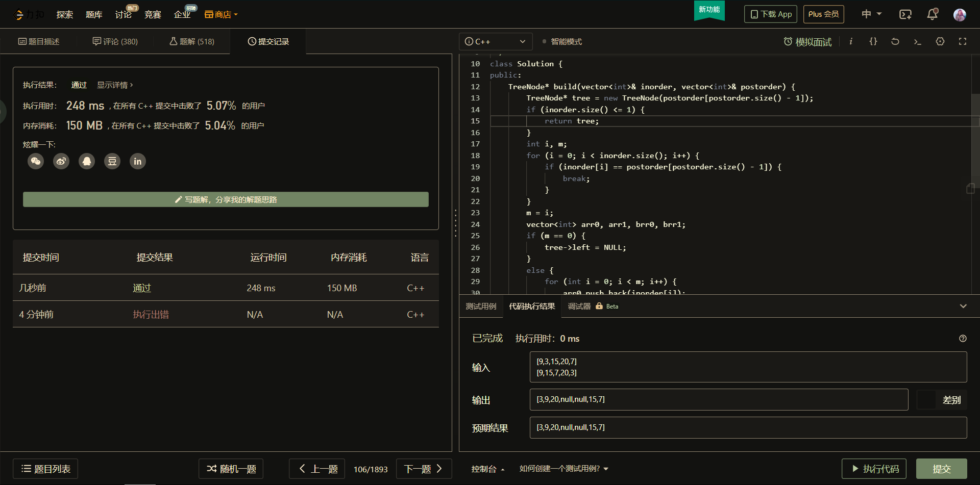The width and height of the screenshot is (980, 485).
Task: Open 题库 in top navigation
Action: [94, 14]
